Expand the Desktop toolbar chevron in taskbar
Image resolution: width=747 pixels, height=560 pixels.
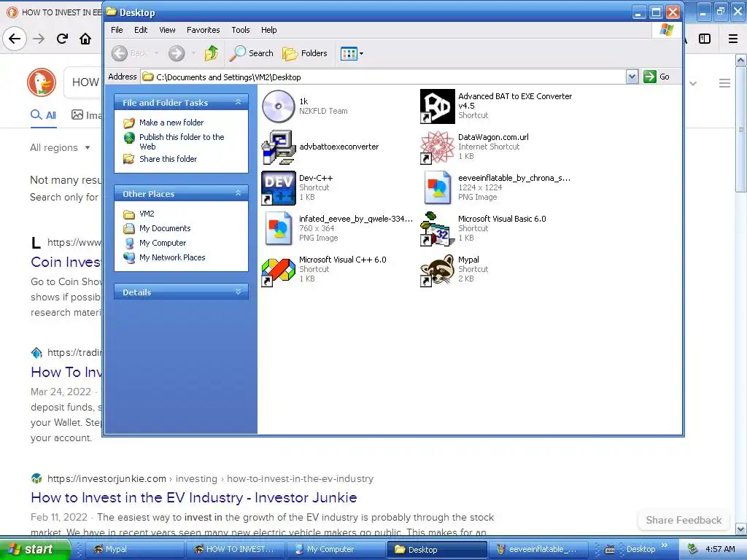(665, 545)
